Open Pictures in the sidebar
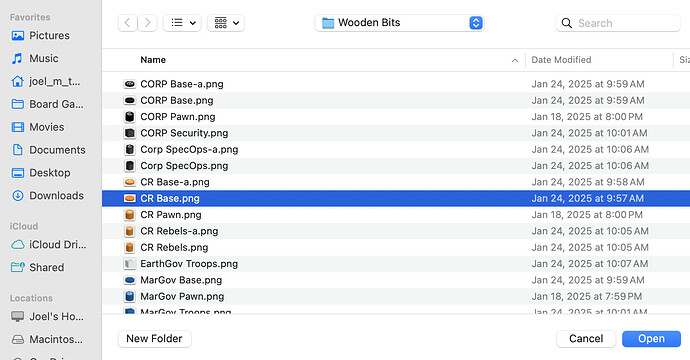The width and height of the screenshot is (690, 360). (40, 36)
